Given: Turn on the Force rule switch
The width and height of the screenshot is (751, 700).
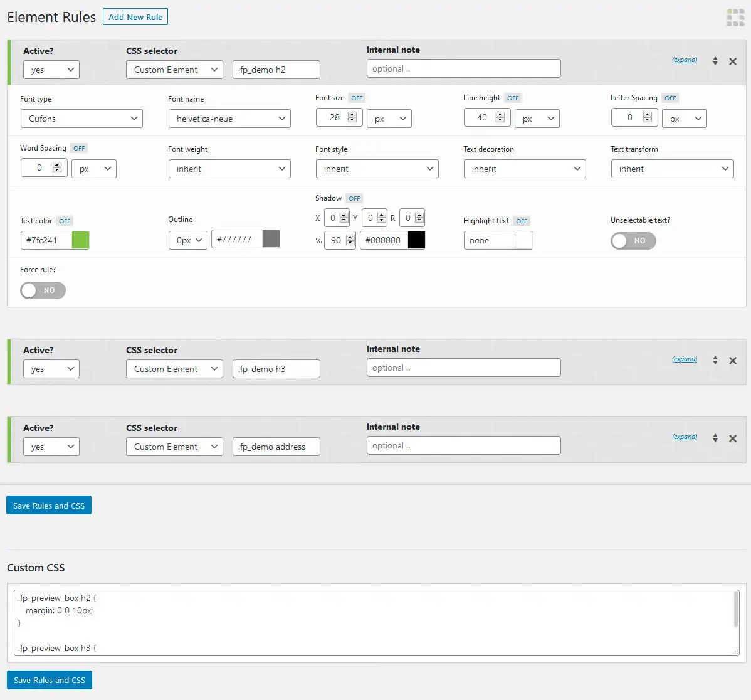Looking at the screenshot, I should (x=43, y=290).
